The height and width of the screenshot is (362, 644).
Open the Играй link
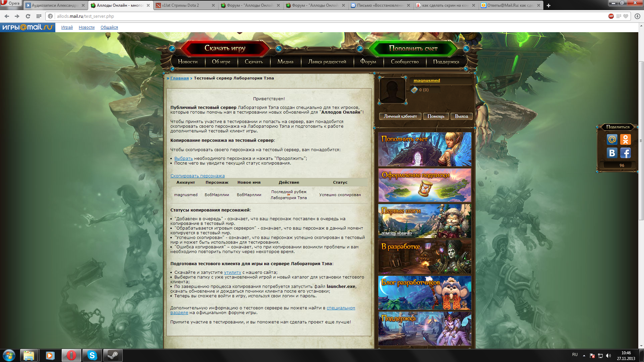click(x=67, y=27)
